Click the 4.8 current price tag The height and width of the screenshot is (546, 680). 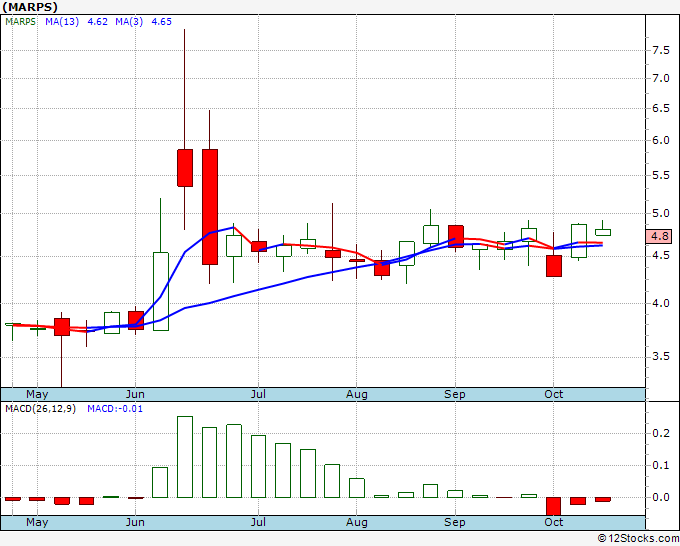point(660,237)
